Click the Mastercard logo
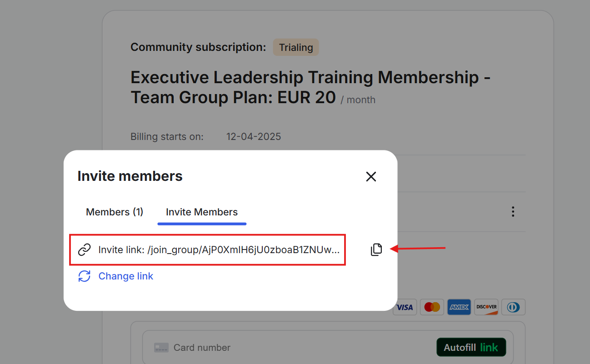Screen dimensions: 590x364 click(432, 307)
